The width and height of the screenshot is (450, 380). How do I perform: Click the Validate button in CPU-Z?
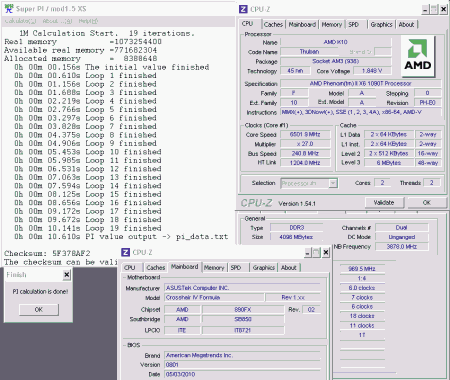pos(384,203)
